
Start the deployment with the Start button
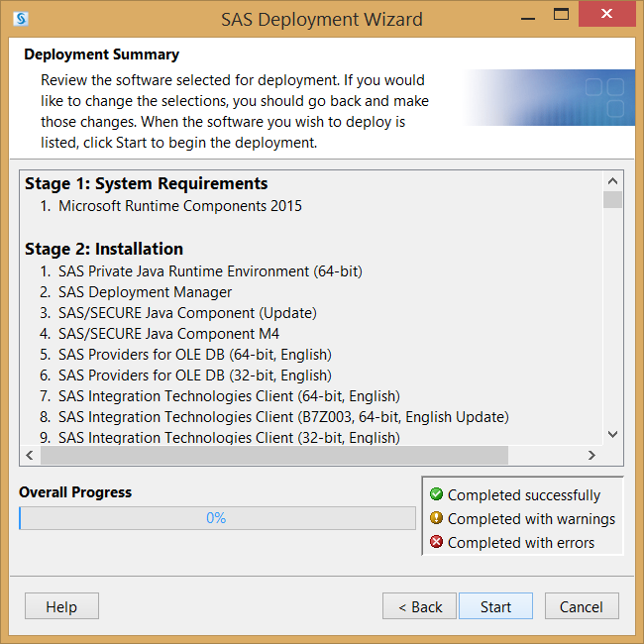coord(495,606)
